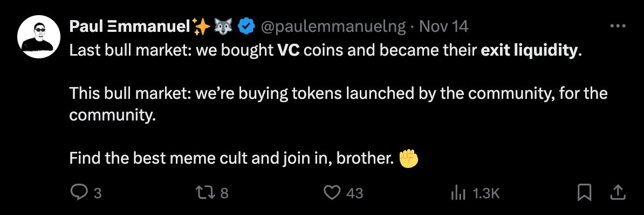Open tweet by clicking 'exit liquidity' text

pos(529,51)
